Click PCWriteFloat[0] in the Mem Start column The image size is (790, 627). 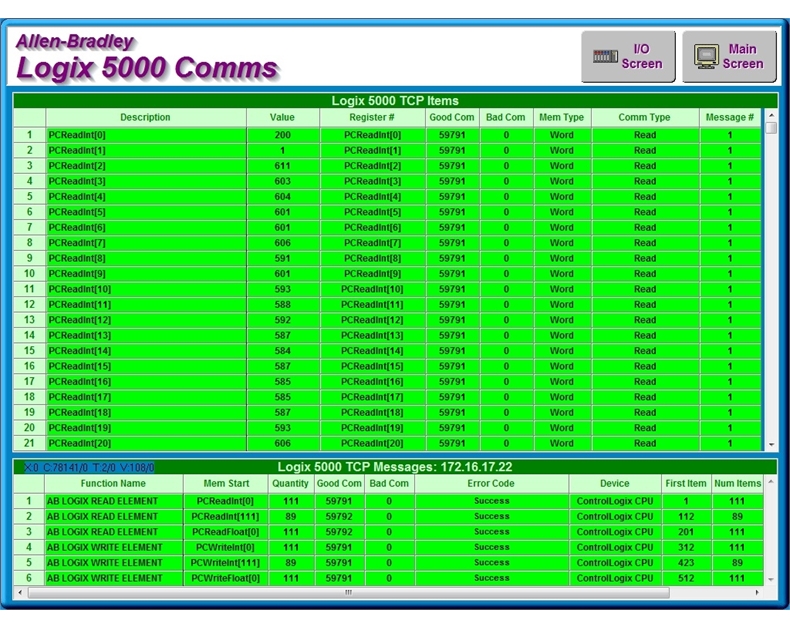pos(226,578)
